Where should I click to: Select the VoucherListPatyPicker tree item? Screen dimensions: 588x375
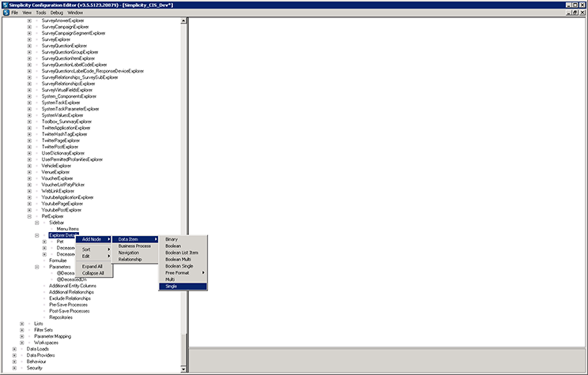[x=68, y=185]
